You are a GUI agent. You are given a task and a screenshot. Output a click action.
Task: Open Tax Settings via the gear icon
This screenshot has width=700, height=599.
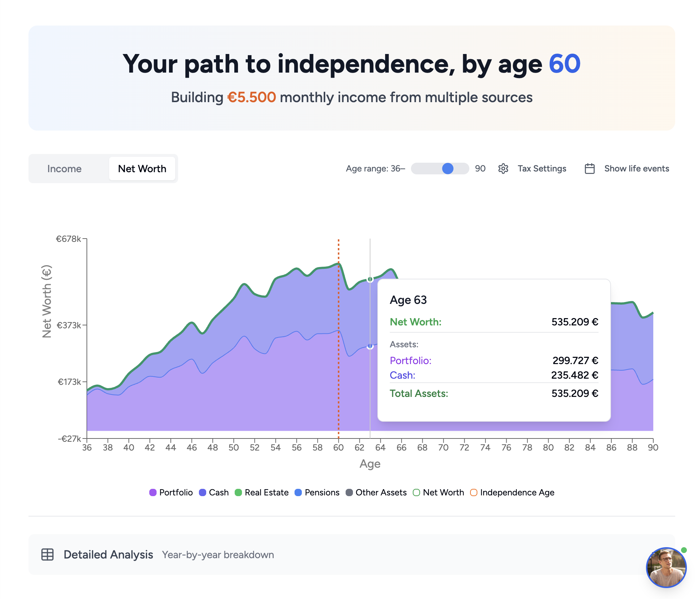(x=503, y=168)
